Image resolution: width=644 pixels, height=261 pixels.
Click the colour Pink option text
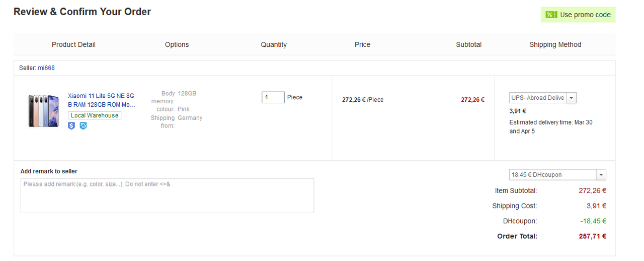click(173, 109)
